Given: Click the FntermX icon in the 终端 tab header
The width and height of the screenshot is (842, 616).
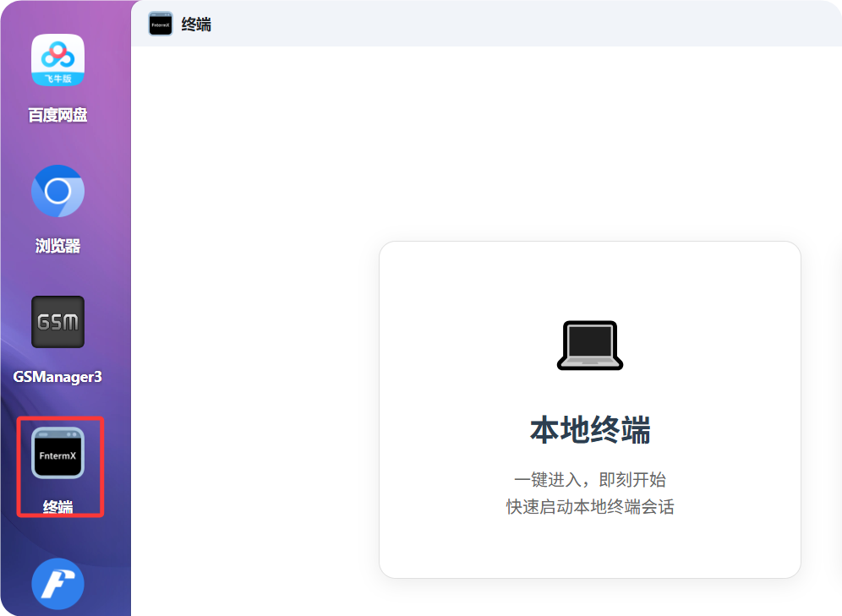Looking at the screenshot, I should click(x=160, y=25).
